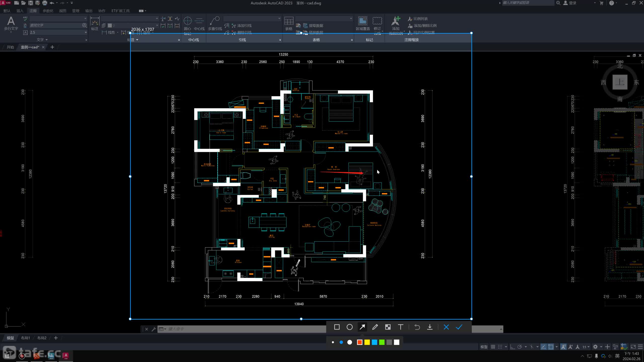Toggle object snap tracking in the status bar
This screenshot has height=362, width=644.
(543, 347)
